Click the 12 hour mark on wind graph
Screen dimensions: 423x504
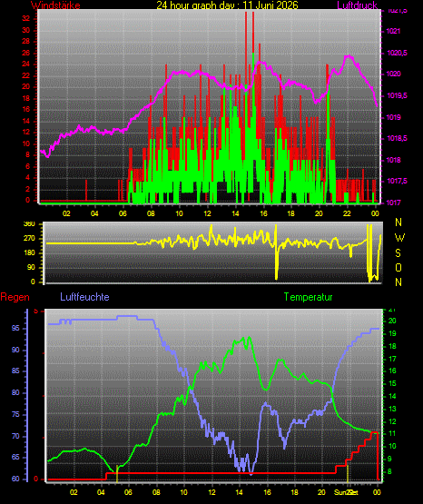[207, 213]
